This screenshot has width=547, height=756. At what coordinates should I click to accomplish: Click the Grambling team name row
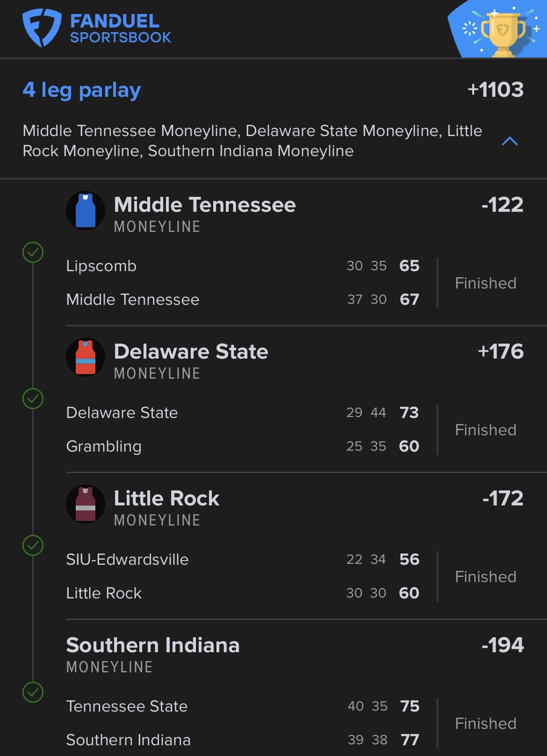click(x=104, y=446)
